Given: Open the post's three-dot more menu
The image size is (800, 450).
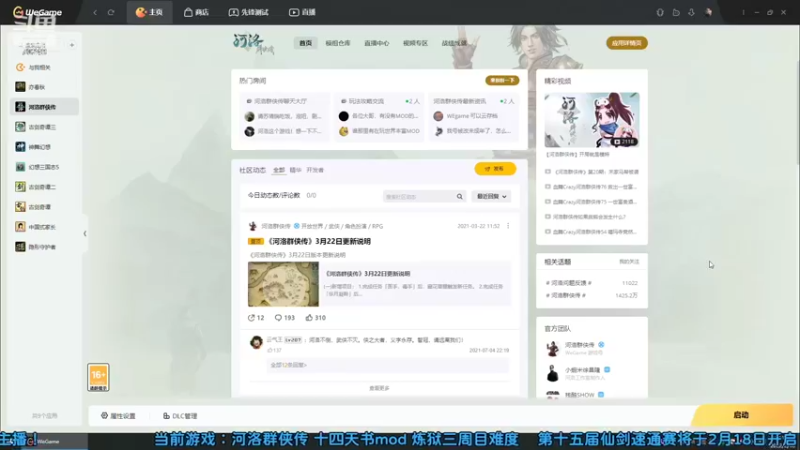Looking at the screenshot, I should pyautogui.click(x=508, y=226).
